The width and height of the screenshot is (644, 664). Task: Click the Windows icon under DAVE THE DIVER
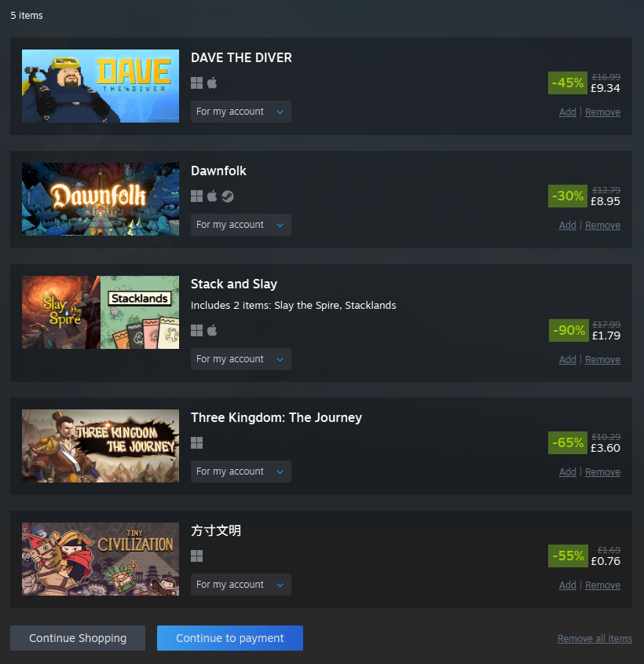pos(197,83)
